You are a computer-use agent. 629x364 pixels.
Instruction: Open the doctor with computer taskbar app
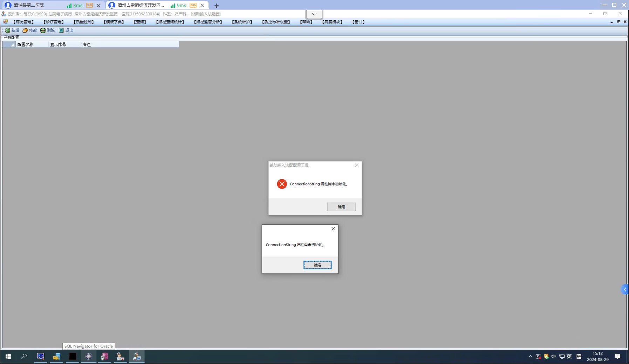(137, 356)
